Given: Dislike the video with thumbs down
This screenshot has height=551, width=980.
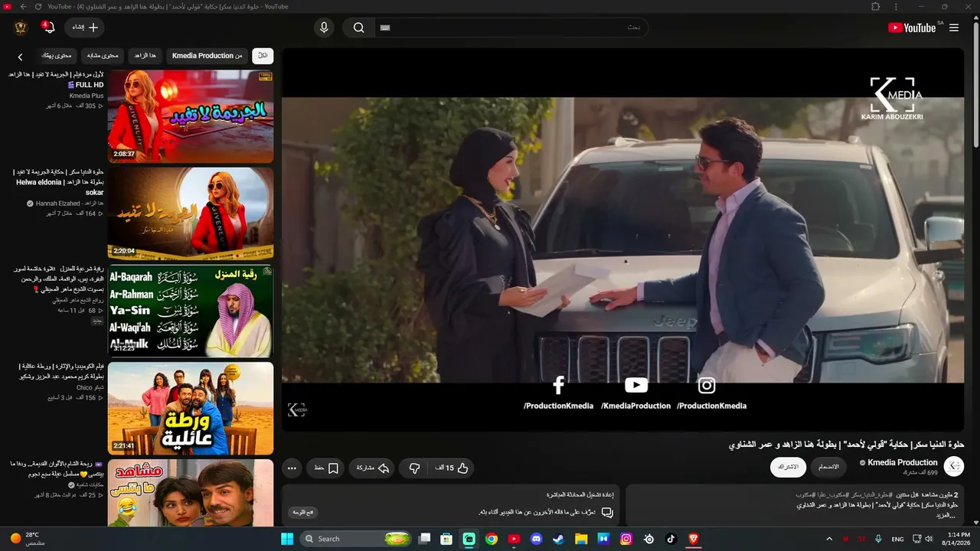Looking at the screenshot, I should [414, 468].
